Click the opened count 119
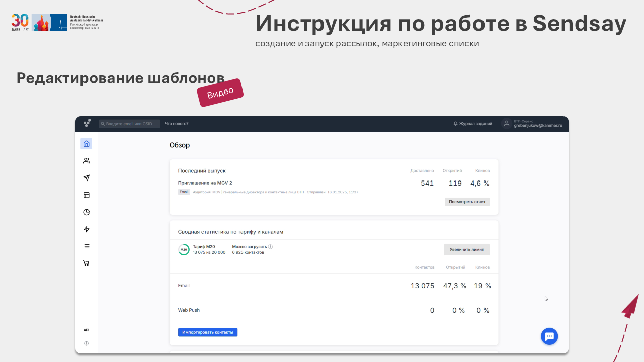The height and width of the screenshot is (362, 644). click(455, 184)
